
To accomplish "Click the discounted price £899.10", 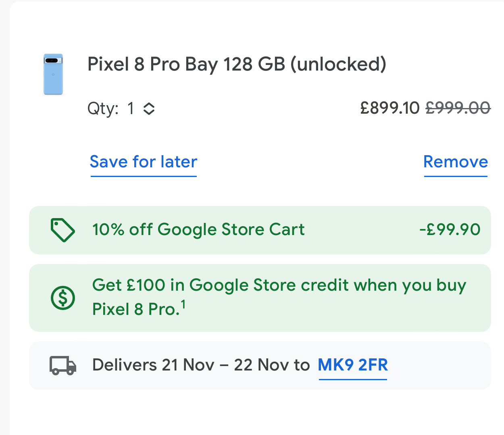I will (x=390, y=108).
